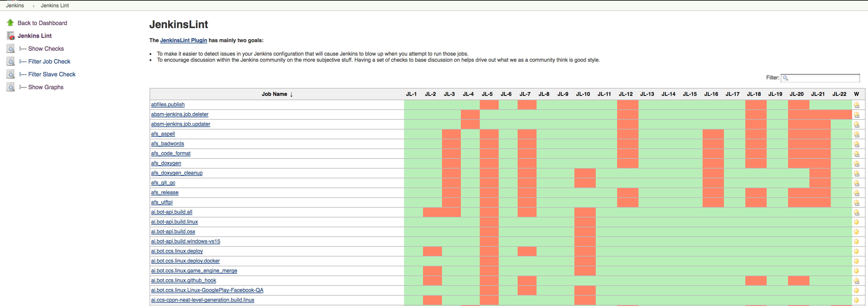Click weather icon in afs_utftpi row
The height and width of the screenshot is (306, 868).
tap(856, 202)
